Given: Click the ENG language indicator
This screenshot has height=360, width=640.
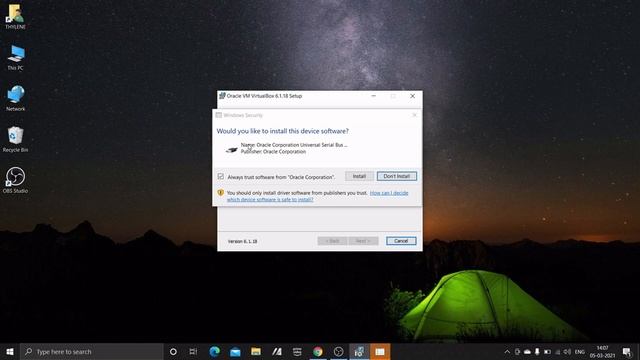Looking at the screenshot, I should point(580,352).
